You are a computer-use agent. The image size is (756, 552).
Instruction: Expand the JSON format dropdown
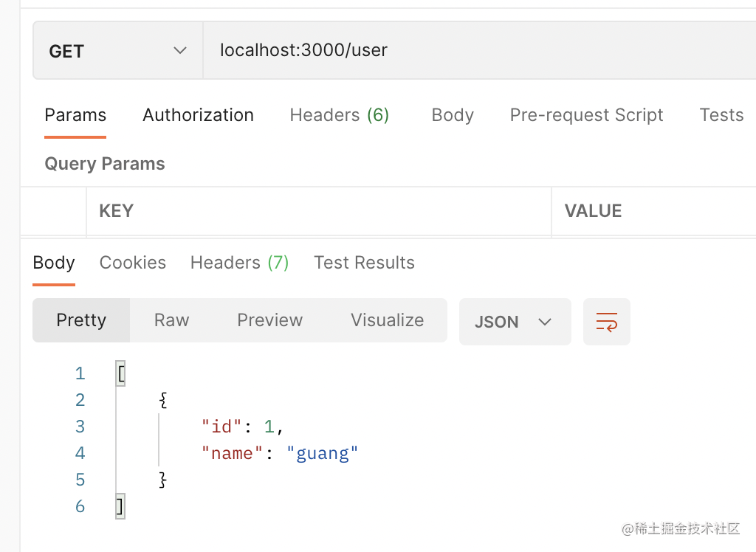pyautogui.click(x=515, y=322)
